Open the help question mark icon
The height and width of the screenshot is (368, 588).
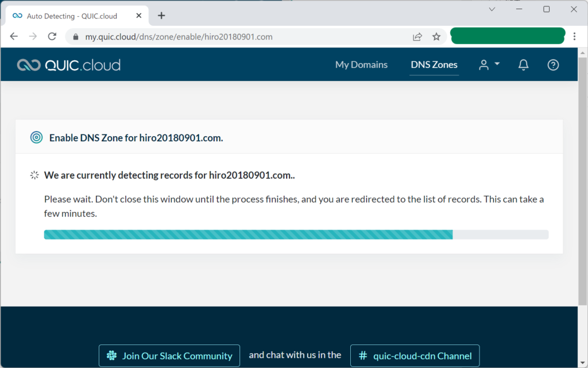click(553, 65)
